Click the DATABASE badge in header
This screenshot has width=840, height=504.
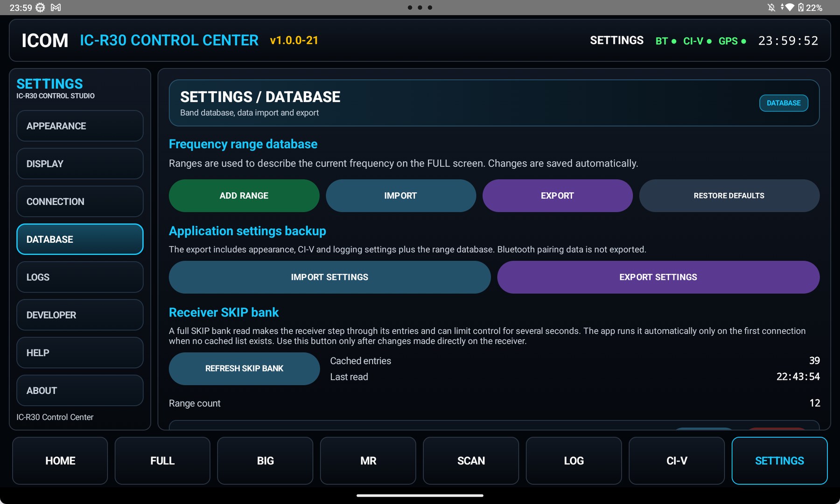pyautogui.click(x=784, y=103)
